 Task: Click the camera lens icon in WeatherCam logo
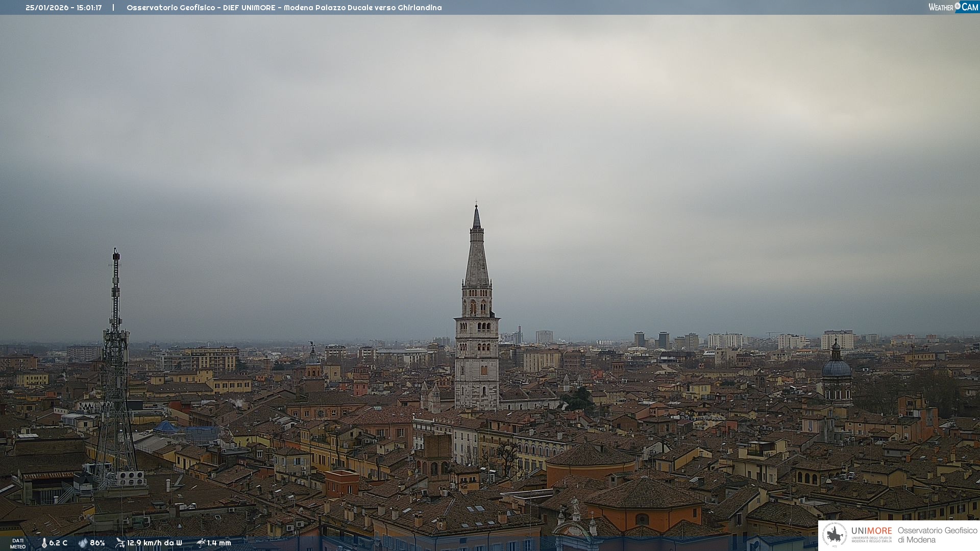(x=958, y=6)
